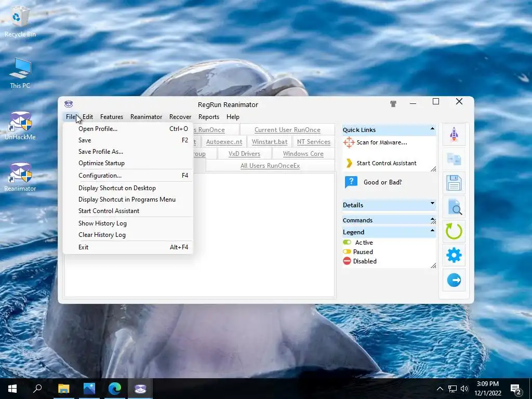Select UnHackMe desktop shortcut
Image resolution: width=532 pixels, height=399 pixels.
[20, 126]
